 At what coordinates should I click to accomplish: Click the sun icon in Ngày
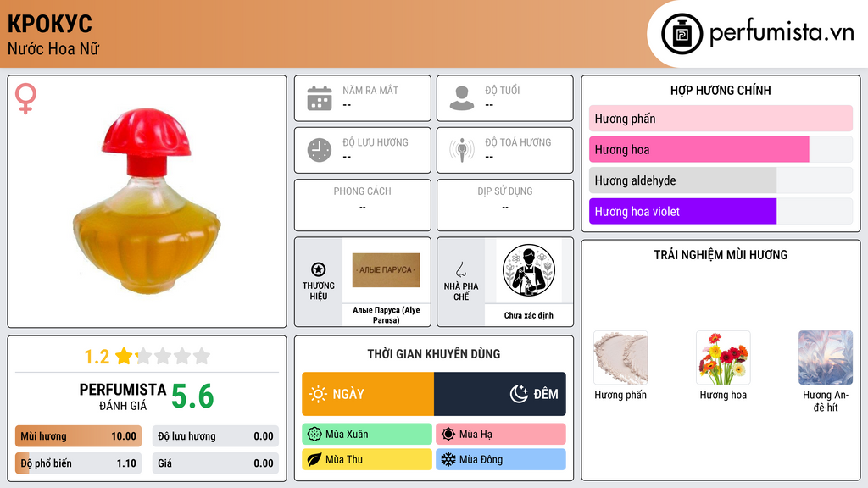[x=318, y=394]
